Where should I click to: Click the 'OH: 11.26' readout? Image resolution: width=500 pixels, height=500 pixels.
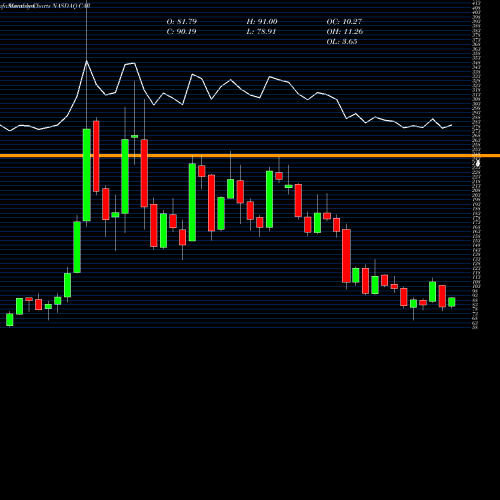click(x=345, y=32)
